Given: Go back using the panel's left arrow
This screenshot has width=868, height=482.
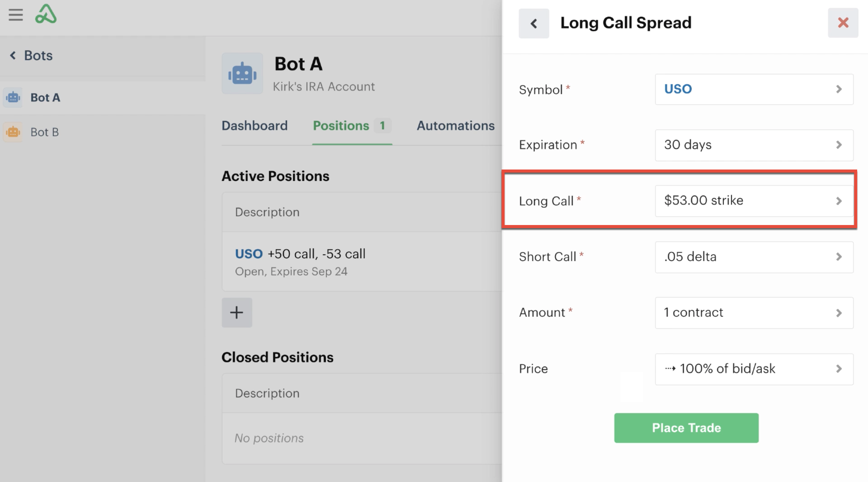Looking at the screenshot, I should [534, 23].
